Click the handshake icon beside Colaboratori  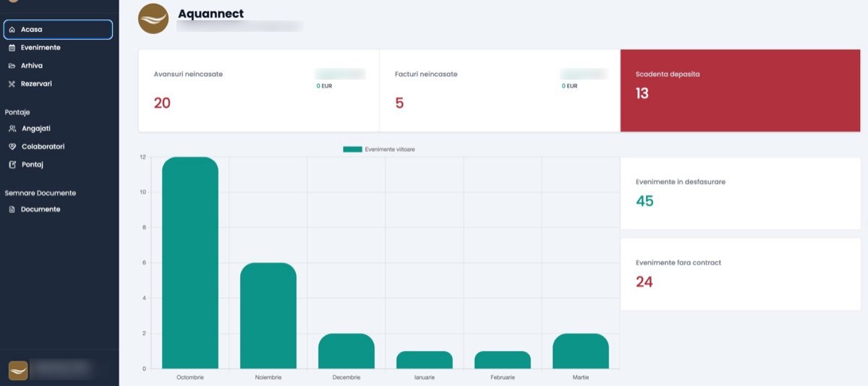click(x=12, y=147)
